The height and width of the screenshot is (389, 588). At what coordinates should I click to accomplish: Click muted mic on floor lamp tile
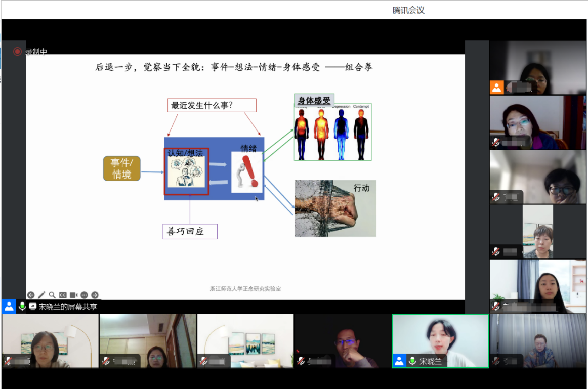8,361
